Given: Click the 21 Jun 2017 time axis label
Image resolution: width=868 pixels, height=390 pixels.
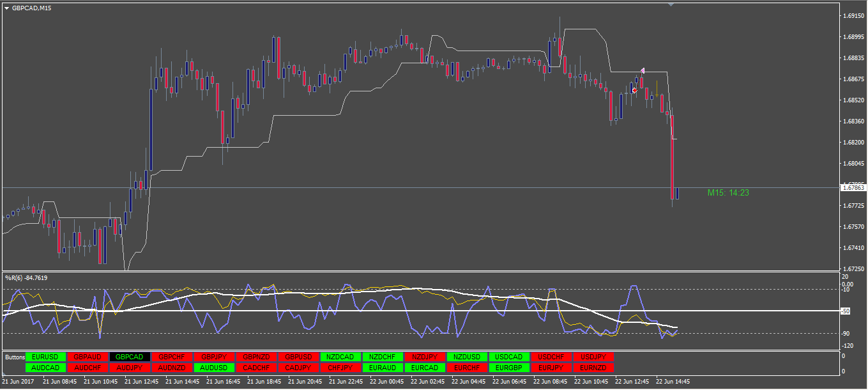Looking at the screenshot, I should pos(18,381).
